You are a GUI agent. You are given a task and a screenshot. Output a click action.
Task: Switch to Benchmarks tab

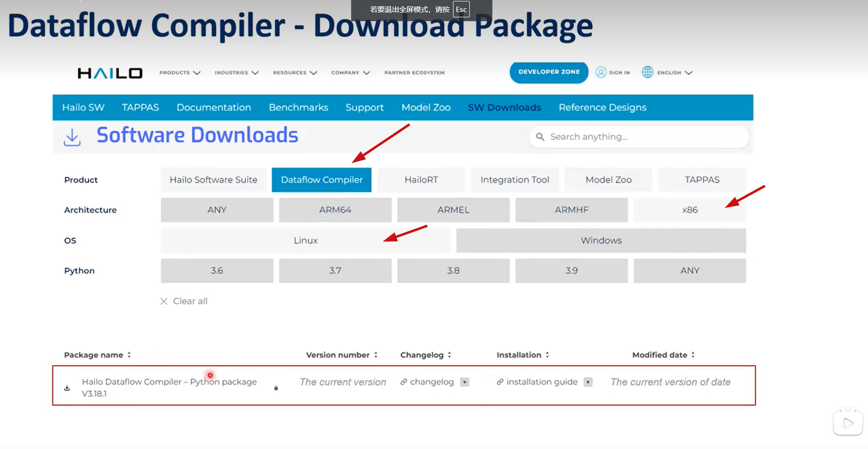coord(298,108)
